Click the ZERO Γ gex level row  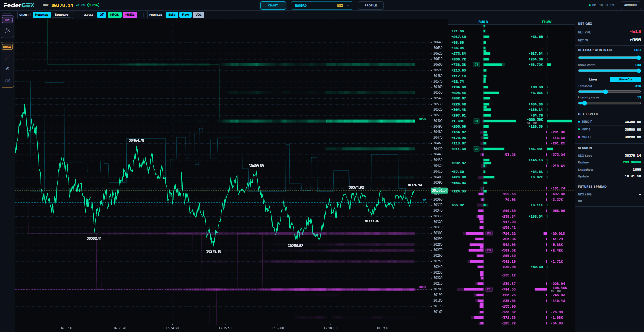pos(609,122)
